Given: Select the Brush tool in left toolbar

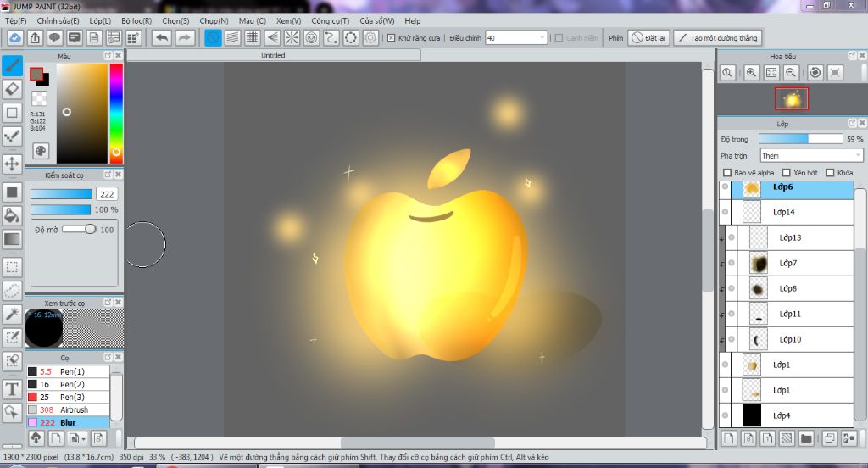Looking at the screenshot, I should [x=12, y=65].
